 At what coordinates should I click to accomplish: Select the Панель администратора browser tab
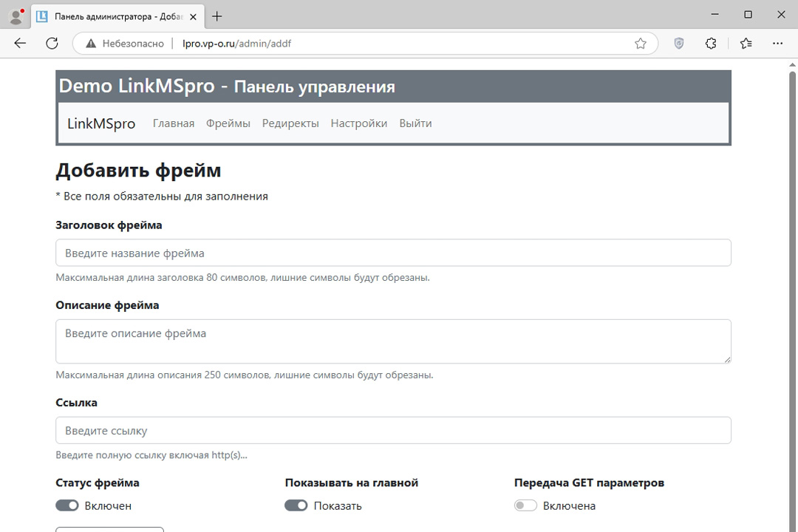click(x=118, y=16)
